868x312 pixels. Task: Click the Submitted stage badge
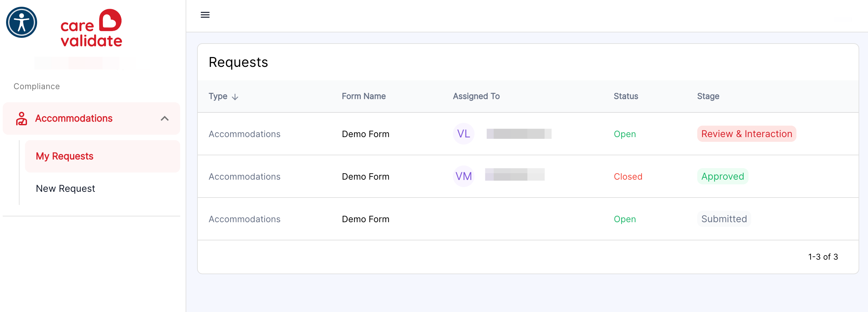pos(724,219)
